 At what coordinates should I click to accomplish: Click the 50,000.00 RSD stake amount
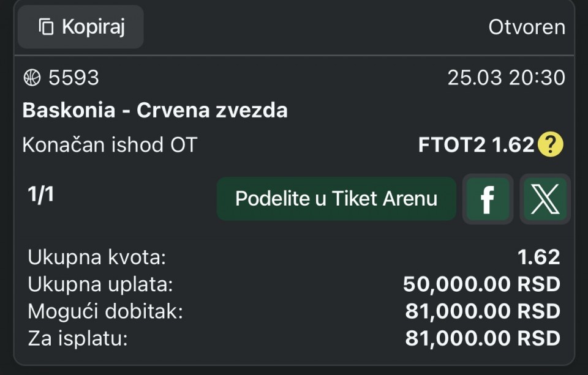[x=481, y=284]
